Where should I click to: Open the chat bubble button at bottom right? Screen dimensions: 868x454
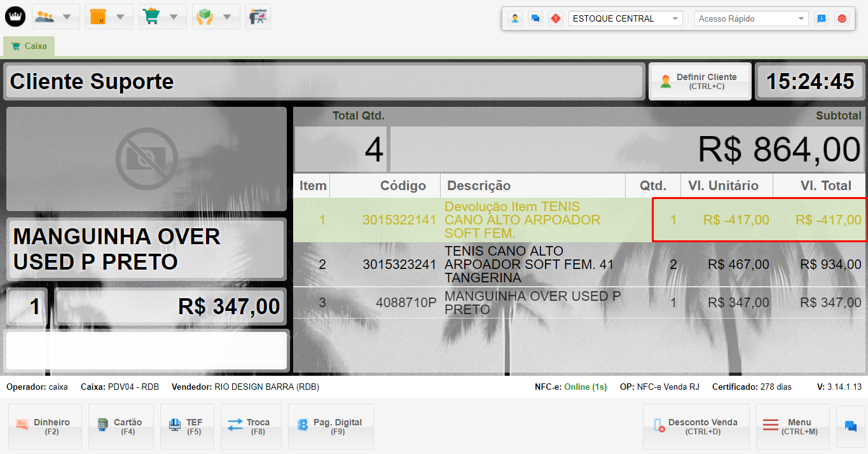[850, 427]
